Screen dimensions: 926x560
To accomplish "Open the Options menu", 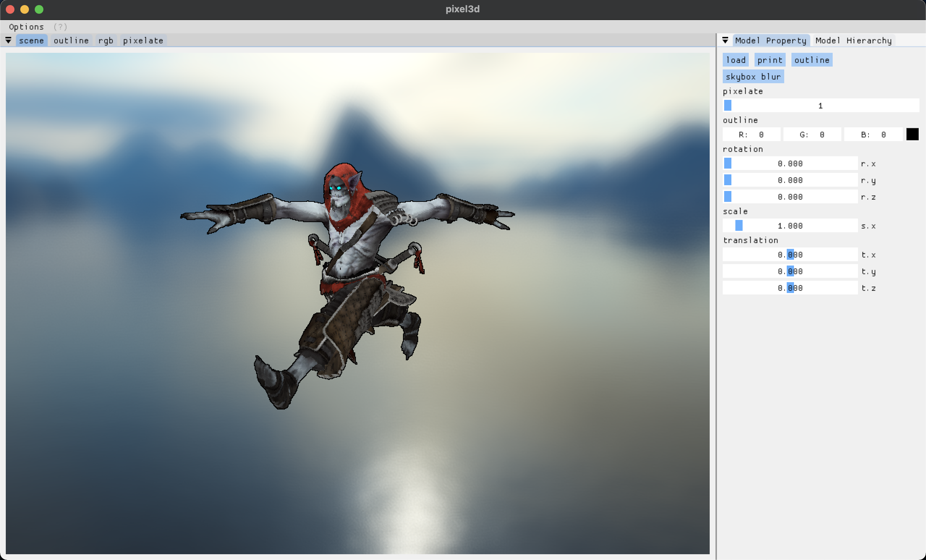I will pyautogui.click(x=26, y=27).
